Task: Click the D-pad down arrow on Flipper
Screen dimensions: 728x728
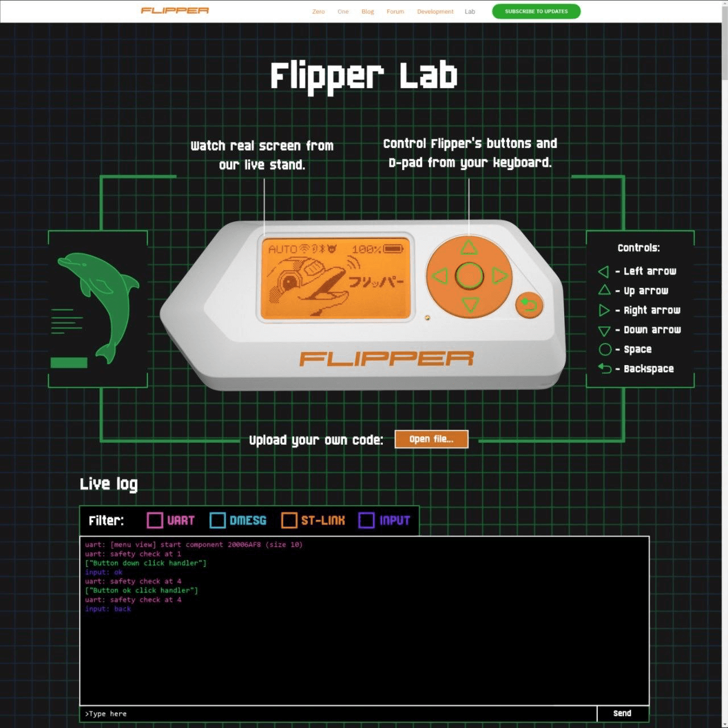Action: click(x=470, y=304)
